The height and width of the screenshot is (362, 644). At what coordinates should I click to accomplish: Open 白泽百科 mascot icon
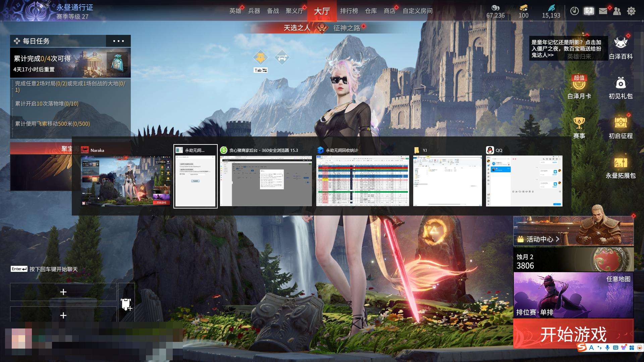(621, 47)
